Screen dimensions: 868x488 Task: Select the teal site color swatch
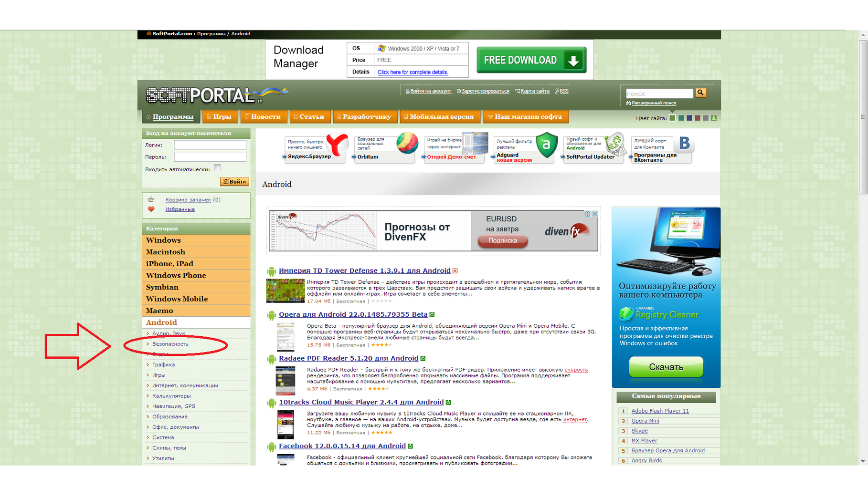coord(681,118)
